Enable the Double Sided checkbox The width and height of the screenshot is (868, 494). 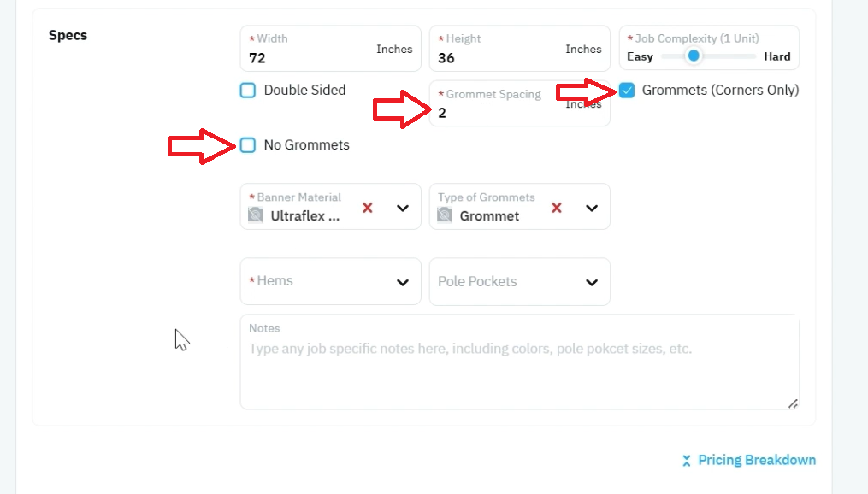click(x=247, y=91)
